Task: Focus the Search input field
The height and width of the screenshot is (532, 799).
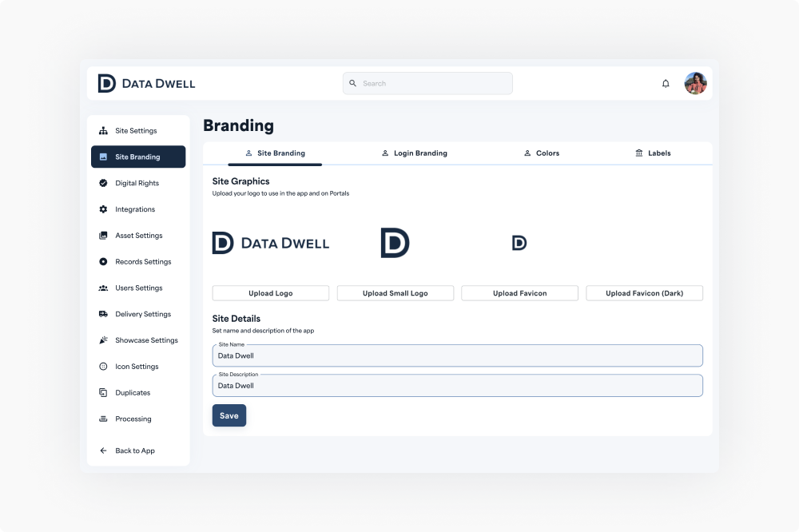Action: coord(427,83)
